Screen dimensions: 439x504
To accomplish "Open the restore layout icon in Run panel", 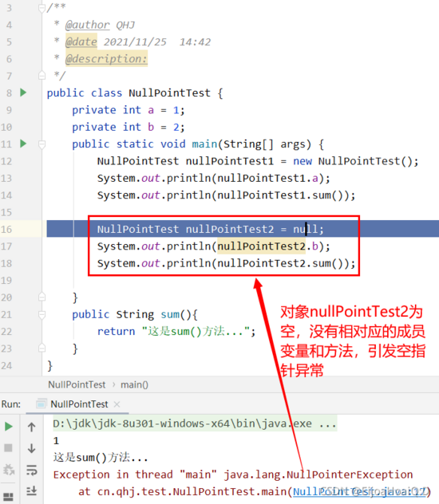I will [x=8, y=497].
